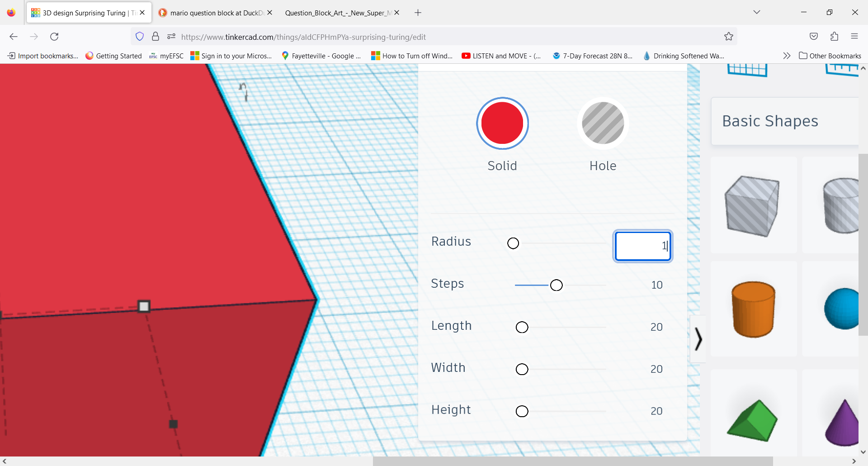Click the Height slider handle

pos(522,411)
